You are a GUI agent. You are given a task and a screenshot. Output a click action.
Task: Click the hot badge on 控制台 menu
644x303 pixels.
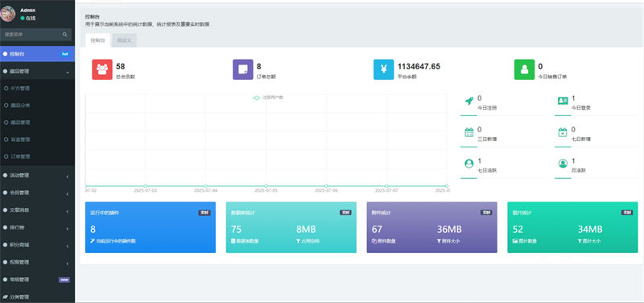(x=64, y=54)
